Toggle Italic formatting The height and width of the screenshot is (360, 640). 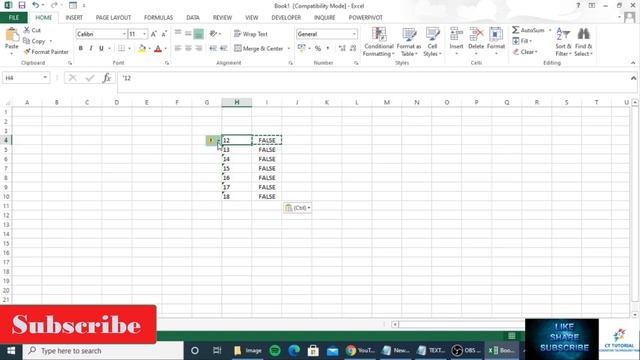(91, 48)
